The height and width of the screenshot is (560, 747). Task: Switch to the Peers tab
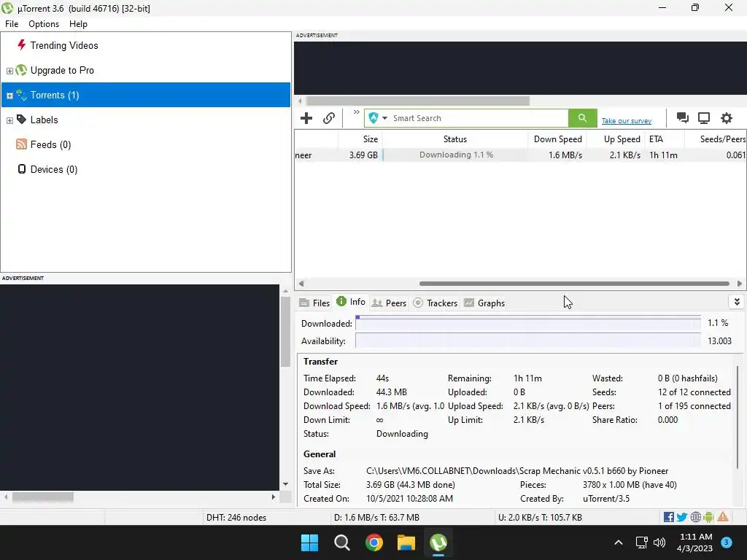[389, 303]
